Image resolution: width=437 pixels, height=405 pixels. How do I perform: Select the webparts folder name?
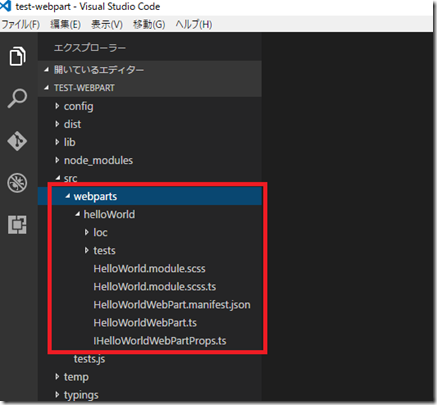95,197
